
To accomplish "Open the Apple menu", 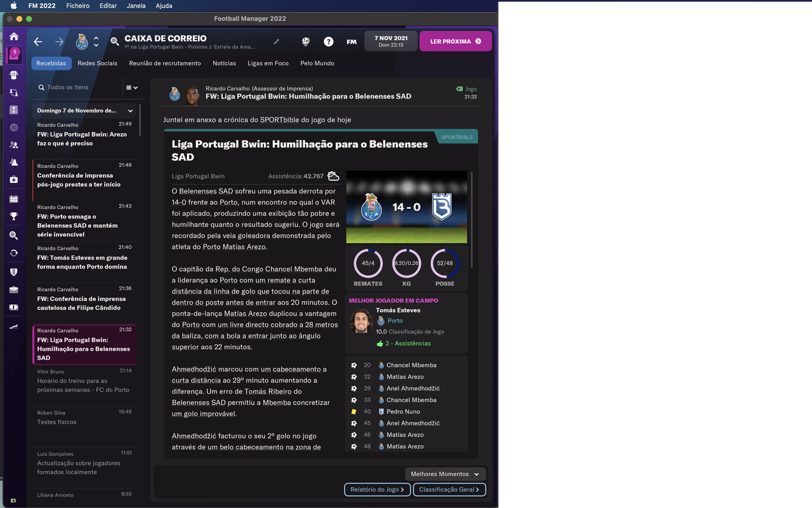I will pos(13,6).
